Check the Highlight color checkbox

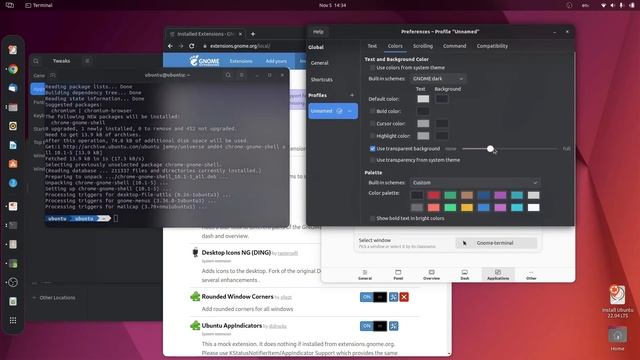click(x=372, y=136)
